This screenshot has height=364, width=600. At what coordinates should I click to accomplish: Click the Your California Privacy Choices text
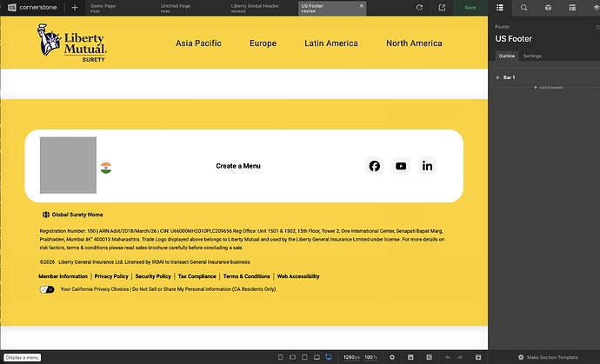coord(168,289)
